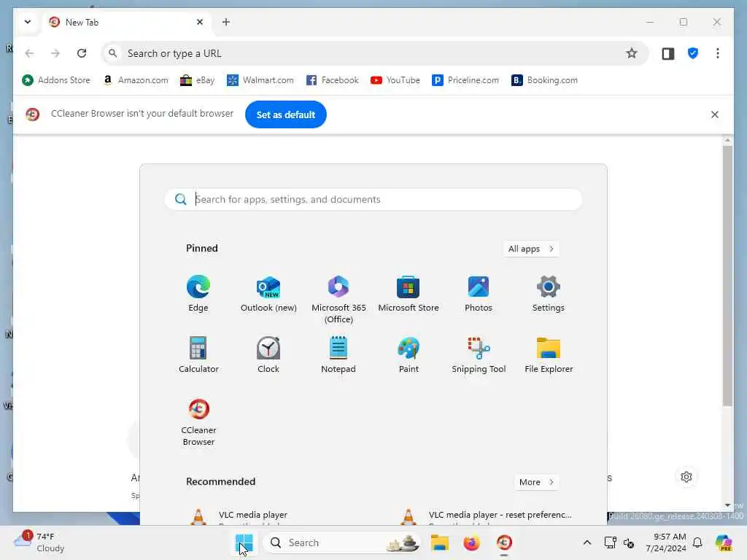Dismiss the default browser notification bar

(x=715, y=114)
